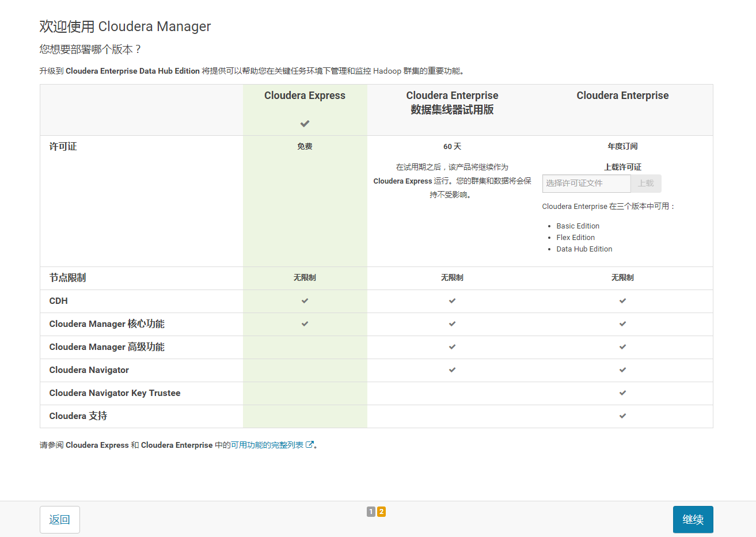The image size is (756, 537).
Task: Click the external link icon after 完整列表
Action: (x=310, y=445)
